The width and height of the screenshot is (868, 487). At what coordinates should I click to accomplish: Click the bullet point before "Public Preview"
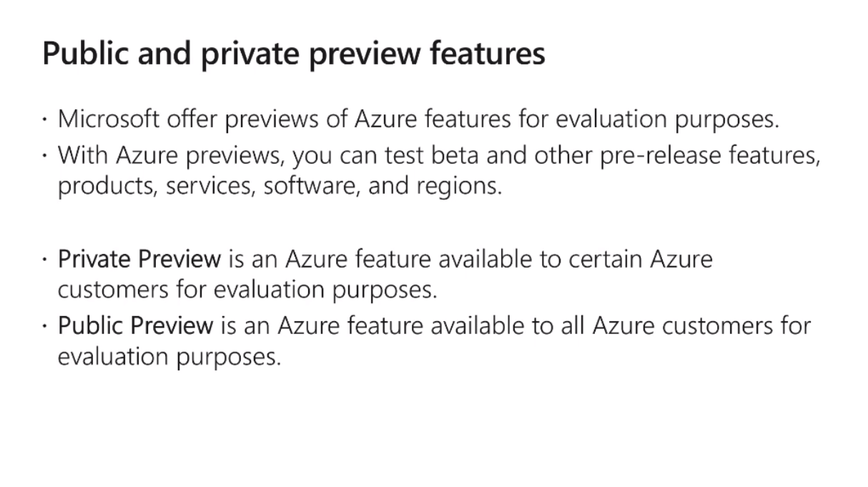click(x=46, y=326)
